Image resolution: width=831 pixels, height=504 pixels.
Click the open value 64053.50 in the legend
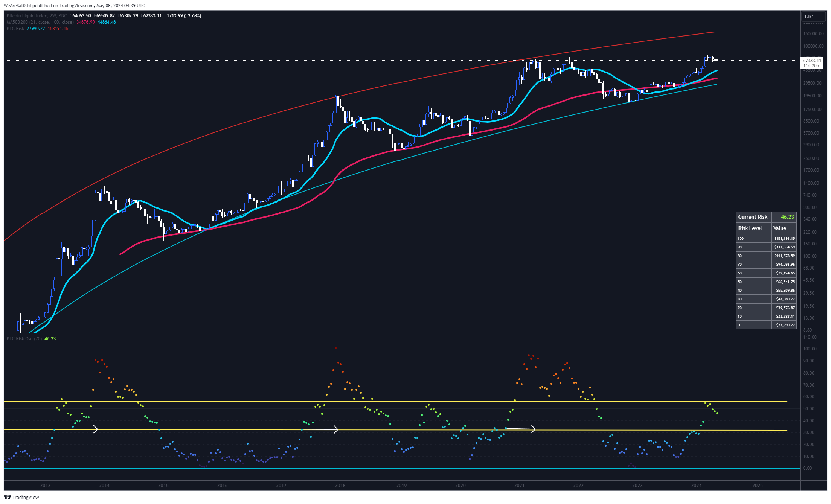[81, 16]
